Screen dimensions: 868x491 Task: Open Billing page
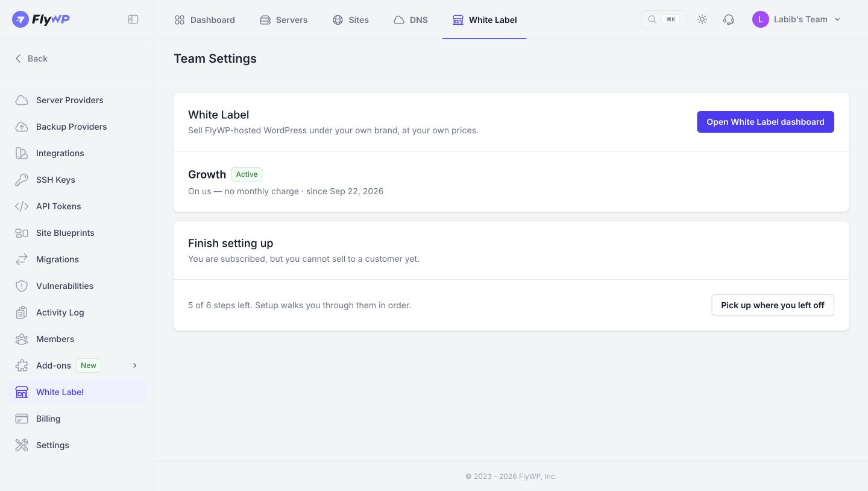pos(77,419)
